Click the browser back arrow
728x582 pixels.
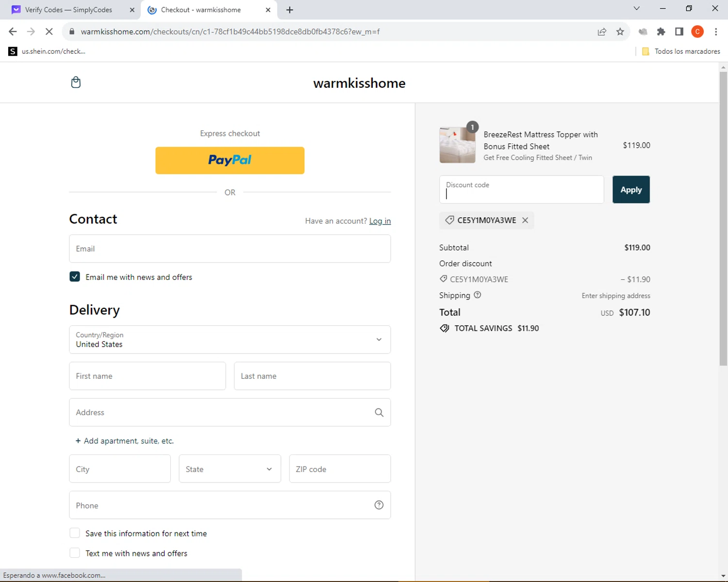coord(13,32)
